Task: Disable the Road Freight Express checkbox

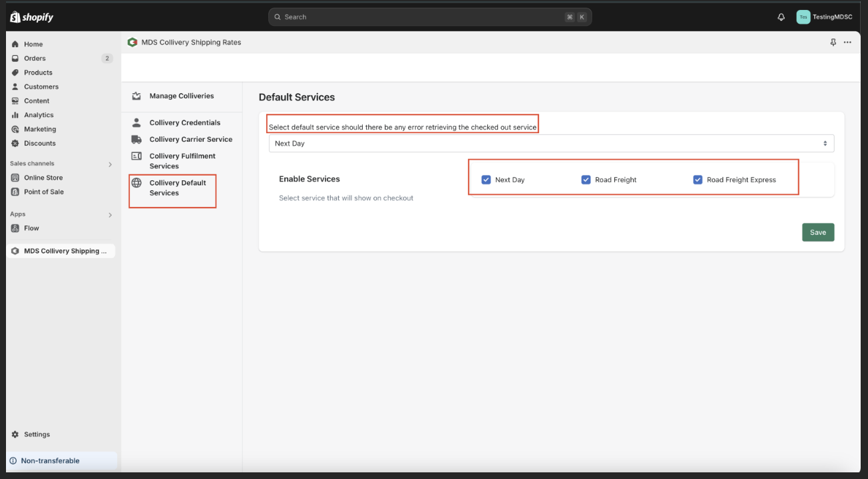Action: pos(698,180)
